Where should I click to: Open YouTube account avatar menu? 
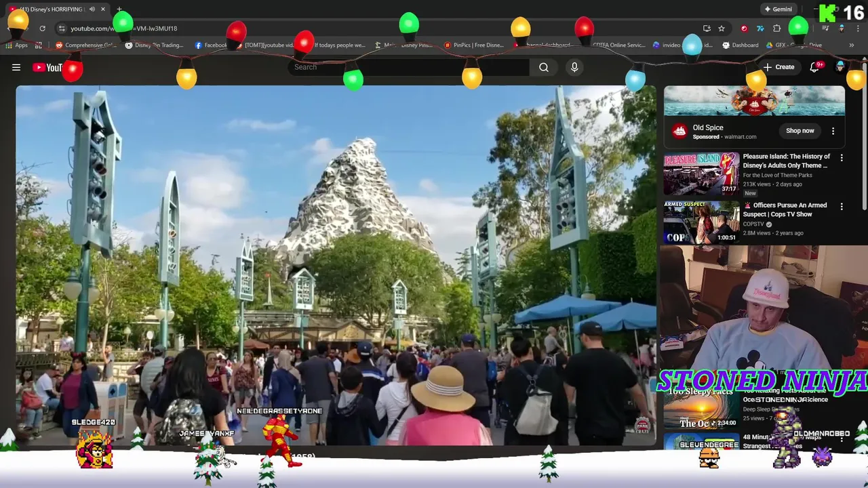[840, 66]
